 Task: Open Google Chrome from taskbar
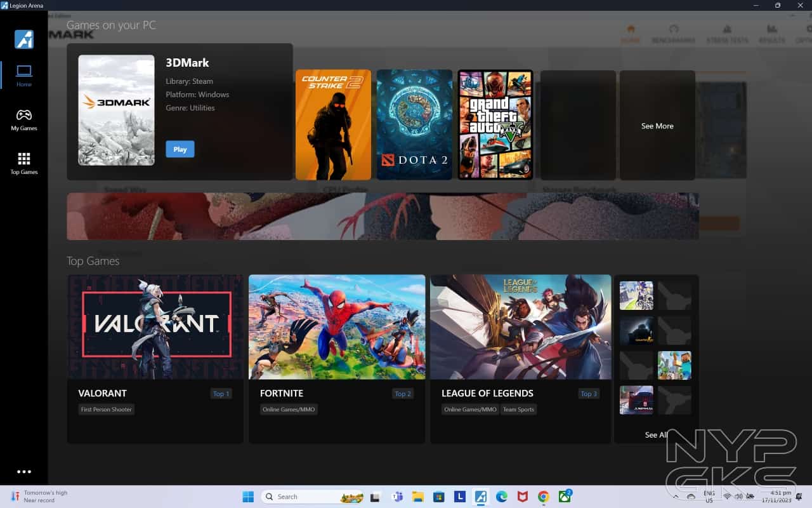point(544,497)
